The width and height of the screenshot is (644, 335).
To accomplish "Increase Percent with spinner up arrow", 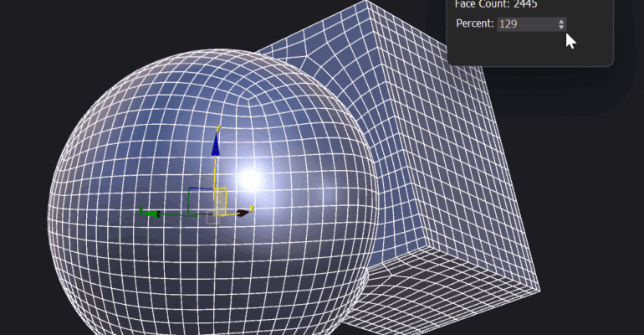I will click(561, 21).
